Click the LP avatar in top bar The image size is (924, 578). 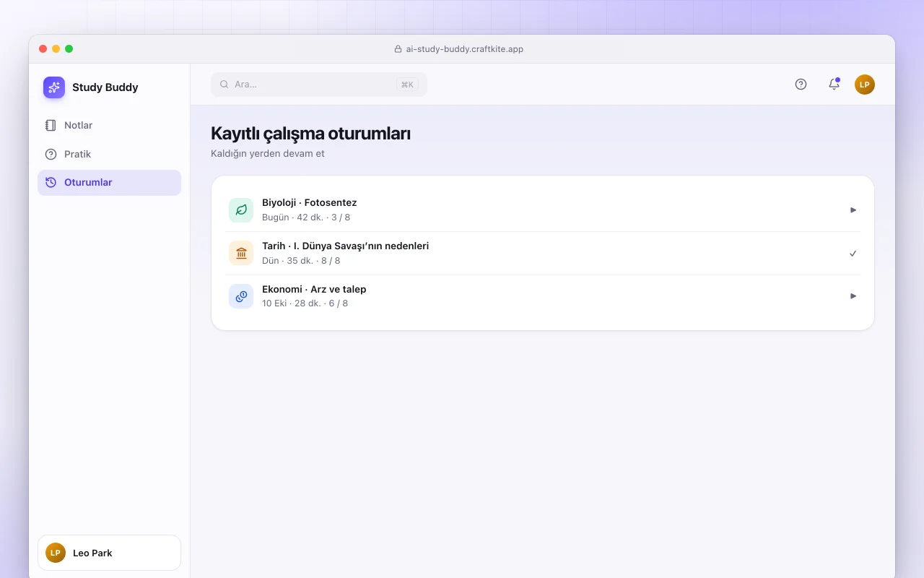(x=865, y=85)
